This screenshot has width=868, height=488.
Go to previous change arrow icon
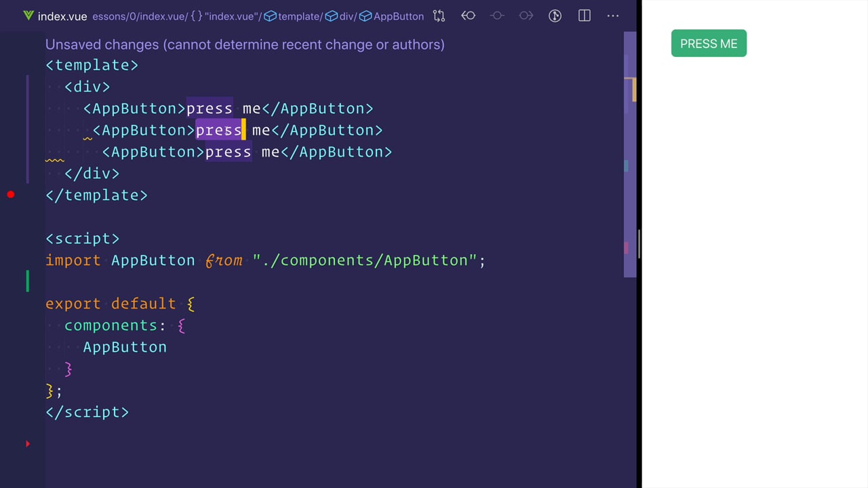click(468, 16)
